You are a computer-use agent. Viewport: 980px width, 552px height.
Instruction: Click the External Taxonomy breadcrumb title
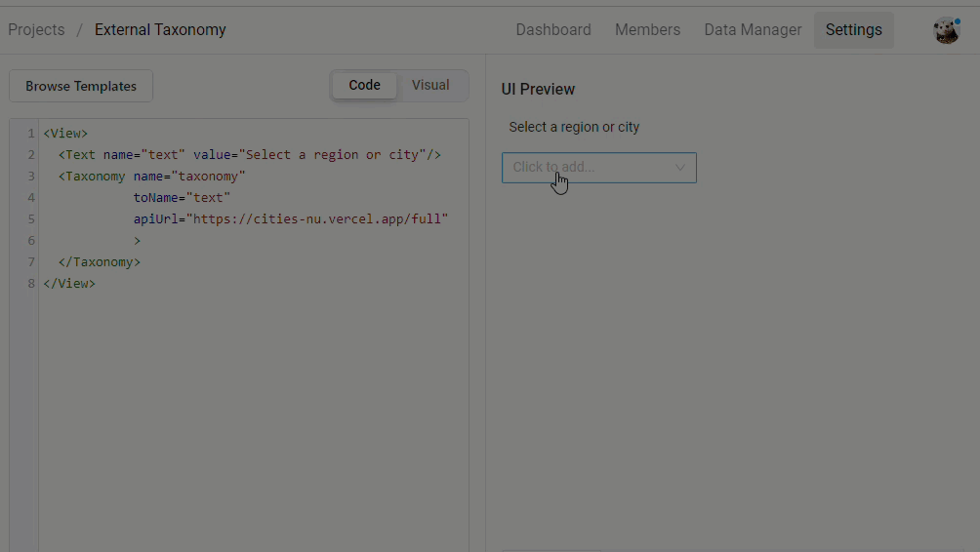tap(160, 30)
